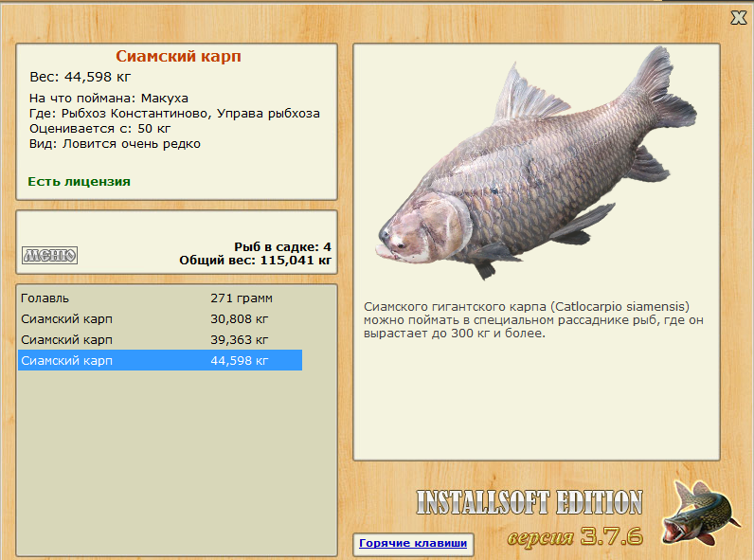This screenshot has width=754, height=560.
Task: Close the fish cage window with X
Action: pyautogui.click(x=739, y=18)
